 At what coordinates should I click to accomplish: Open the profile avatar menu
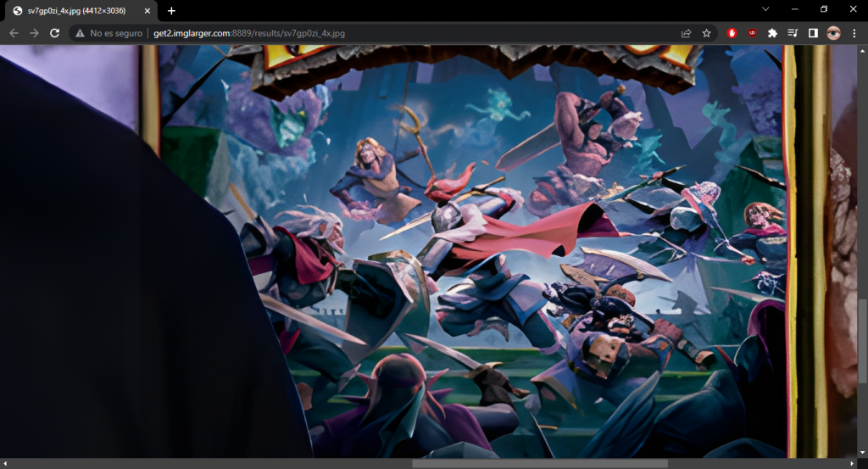833,33
